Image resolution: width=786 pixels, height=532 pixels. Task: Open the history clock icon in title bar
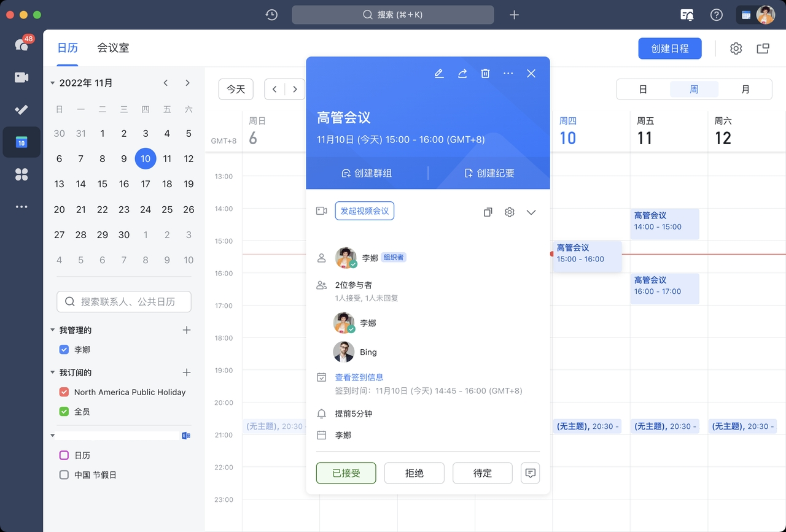(271, 15)
